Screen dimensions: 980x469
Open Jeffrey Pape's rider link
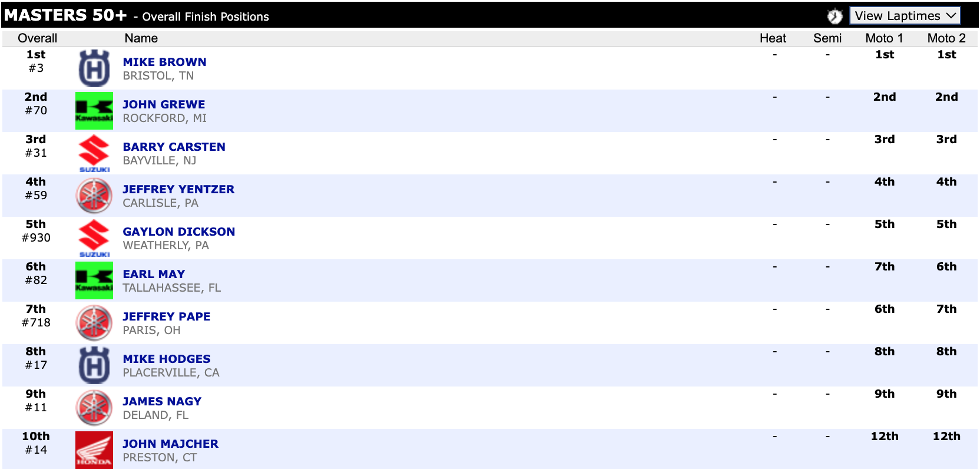[x=166, y=316]
